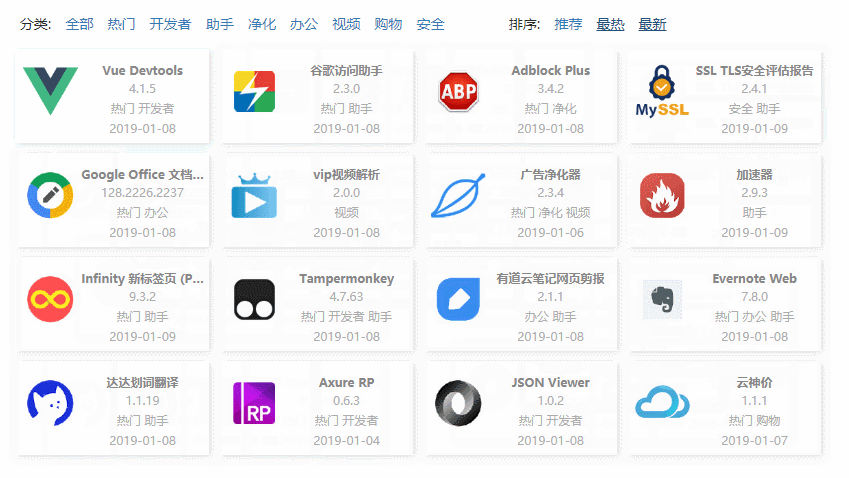Click the vip视频解析 crowned play icon
849x478 pixels.
point(254,195)
